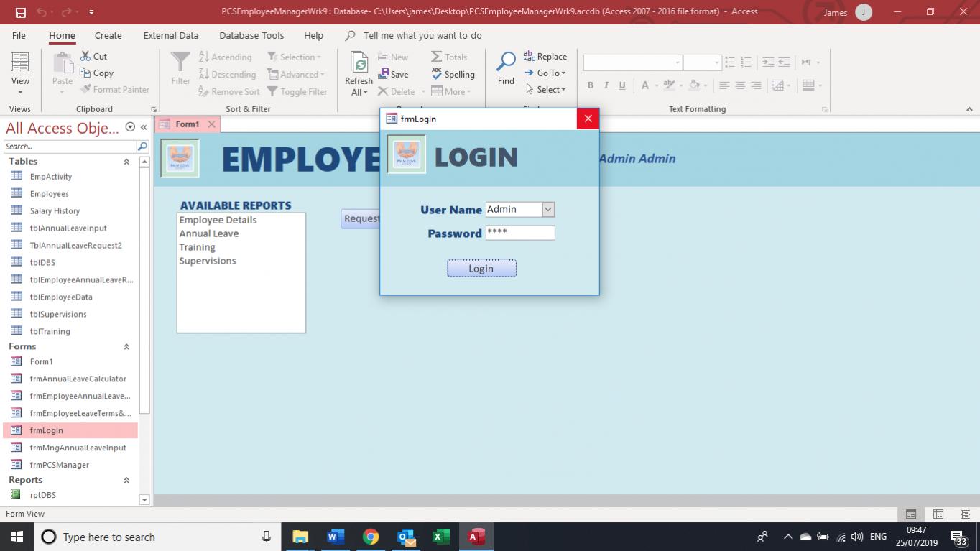This screenshot has width=980, height=551.
Task: Expand the View button dropdown arrow
Action: tap(20, 92)
